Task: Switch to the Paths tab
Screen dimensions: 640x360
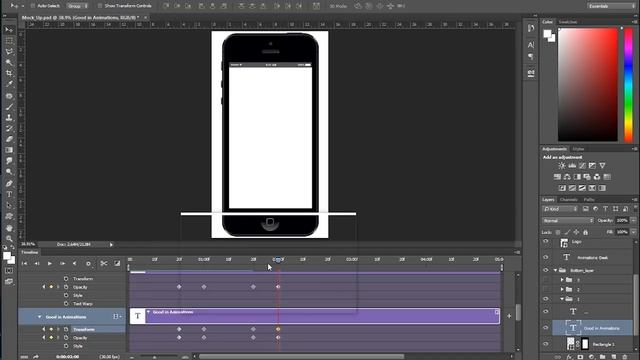Action: tap(589, 200)
